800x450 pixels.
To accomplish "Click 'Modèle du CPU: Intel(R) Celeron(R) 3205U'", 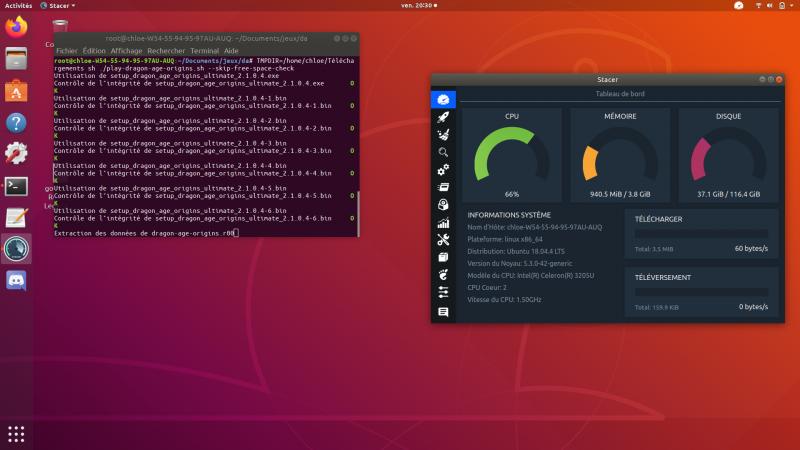I will (x=531, y=276).
